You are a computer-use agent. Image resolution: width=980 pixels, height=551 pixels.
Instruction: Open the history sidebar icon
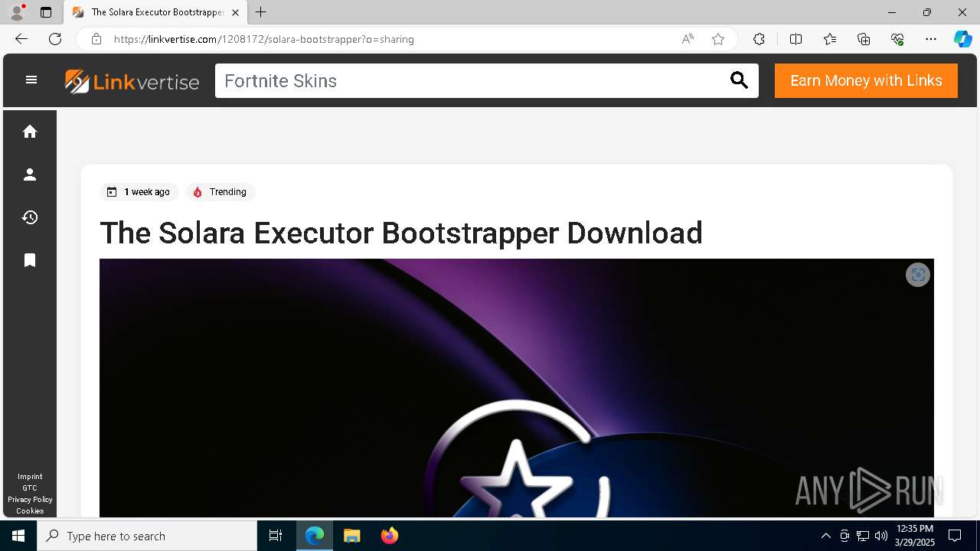30,217
